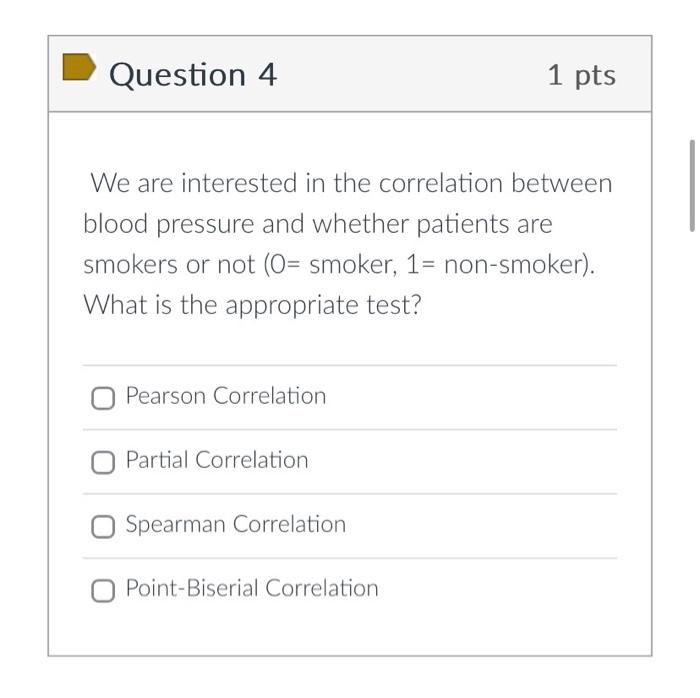700x698 pixels.
Task: Flag Question 4 with the flag icon
Action: [79, 68]
